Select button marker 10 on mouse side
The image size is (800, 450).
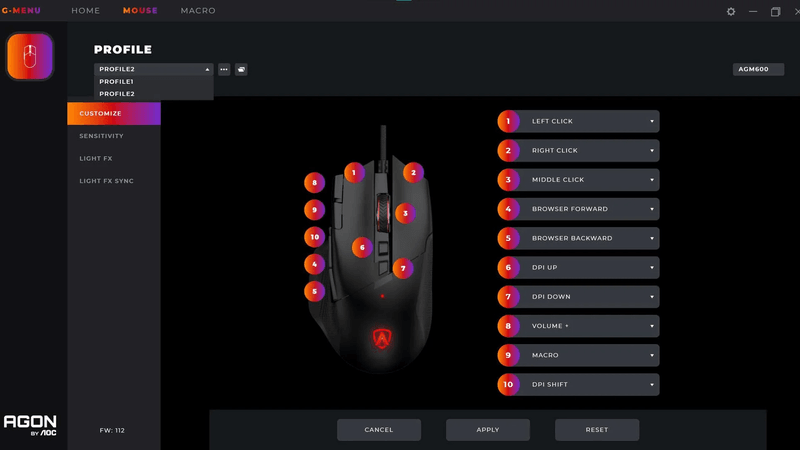coord(314,237)
